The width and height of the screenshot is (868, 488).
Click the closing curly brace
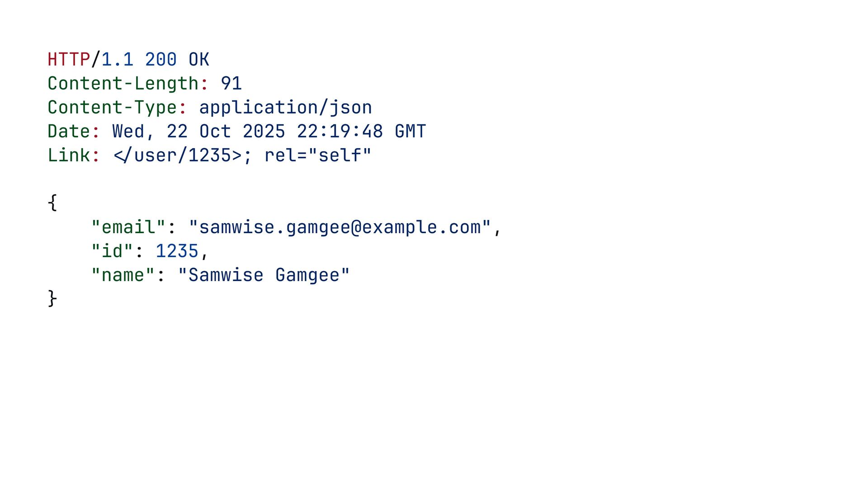[x=52, y=299]
